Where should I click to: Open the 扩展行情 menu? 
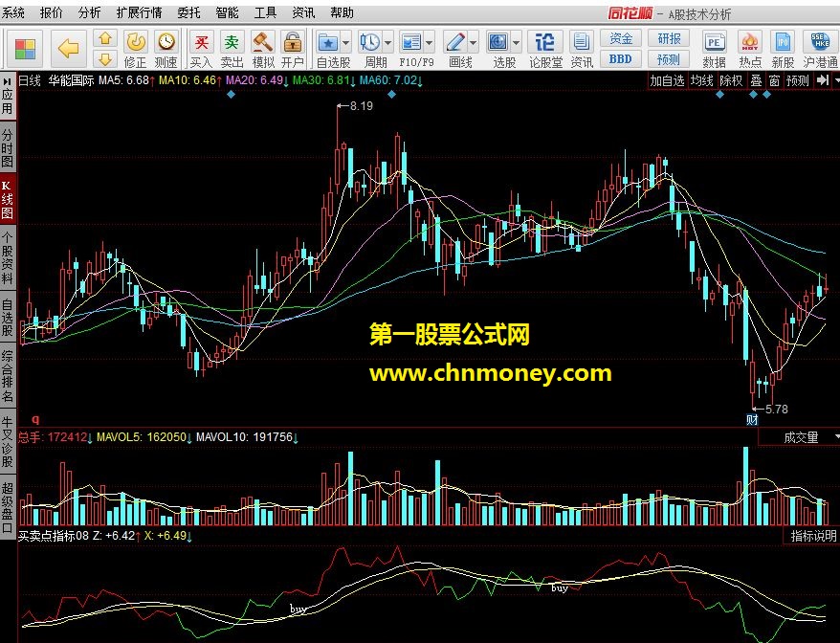[140, 12]
